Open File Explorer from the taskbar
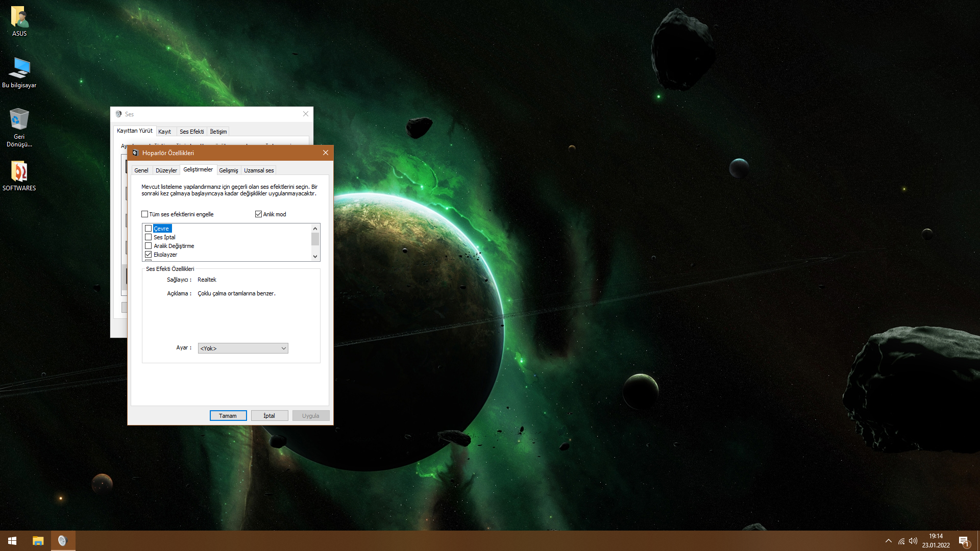Viewport: 980px width, 551px height. tap(38, 541)
